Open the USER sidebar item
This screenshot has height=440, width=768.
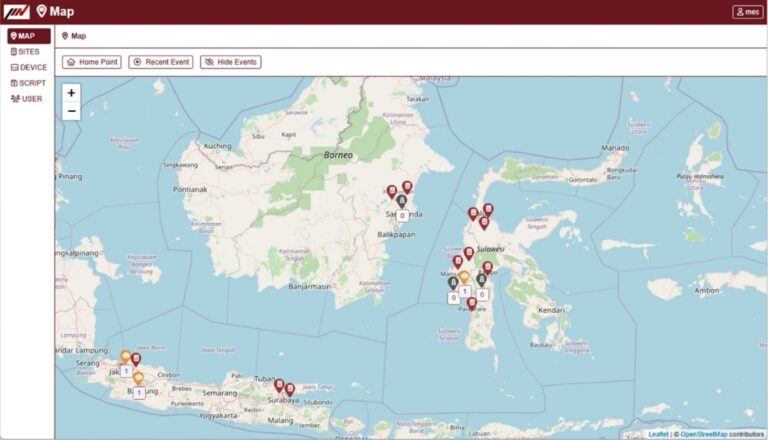point(28,98)
